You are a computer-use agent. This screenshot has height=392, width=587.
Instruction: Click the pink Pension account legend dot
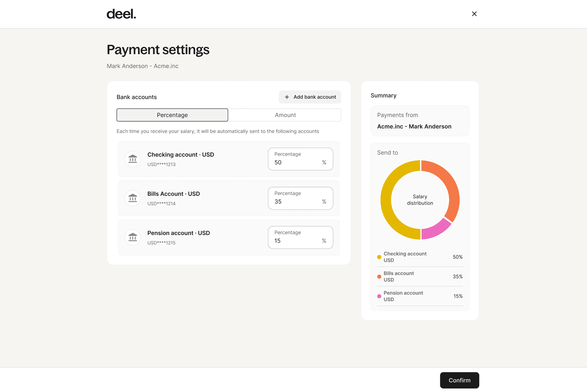[379, 296]
